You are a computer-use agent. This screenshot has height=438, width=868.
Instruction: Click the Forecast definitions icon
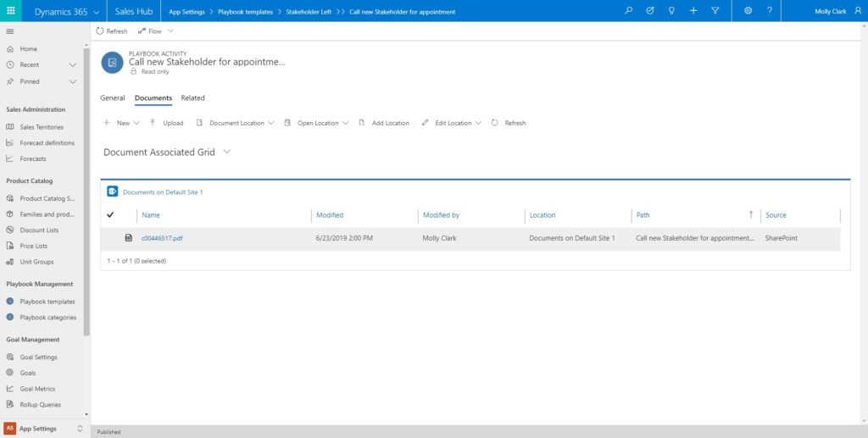coord(9,142)
